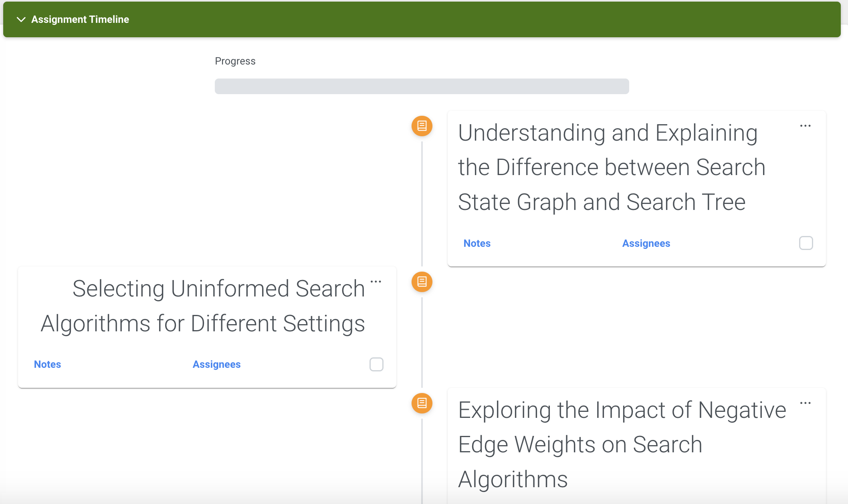This screenshot has width=848, height=504.
Task: Select the Understanding and Explaining the Difference title
Action: [x=612, y=167]
